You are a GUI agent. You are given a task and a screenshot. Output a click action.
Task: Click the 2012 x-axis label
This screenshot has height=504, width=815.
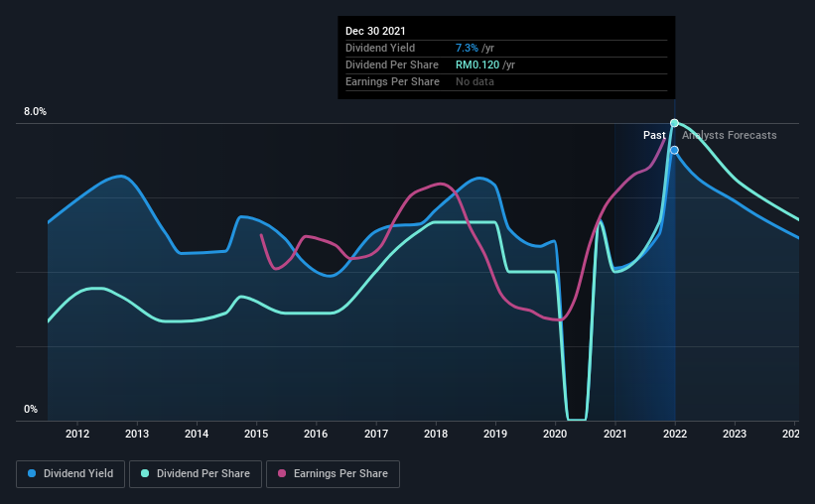coord(76,434)
